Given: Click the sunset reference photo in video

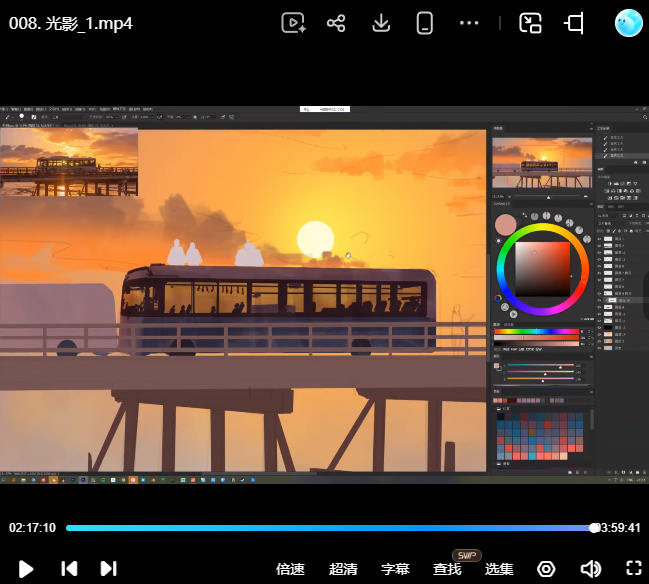Looking at the screenshot, I should click(x=69, y=162).
